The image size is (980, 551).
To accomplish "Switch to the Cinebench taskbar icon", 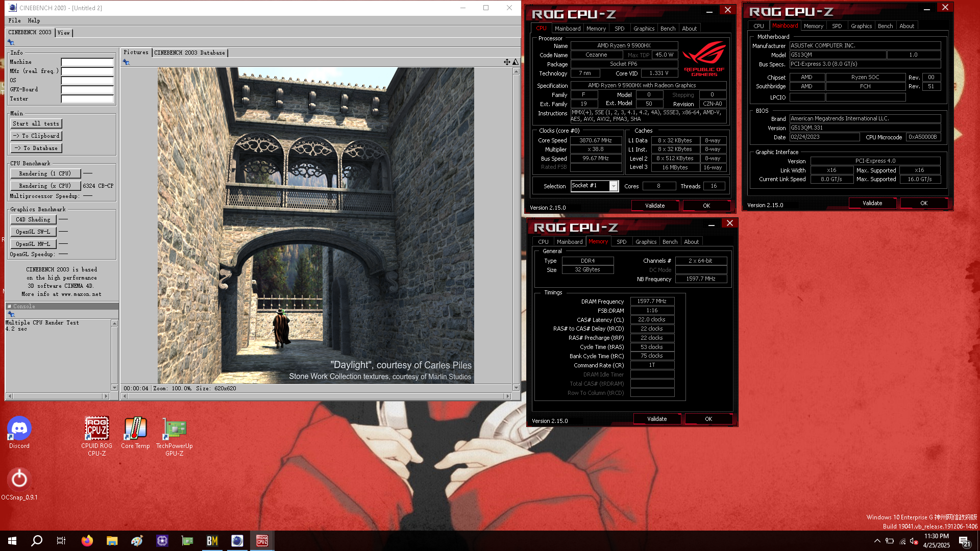I will 237,541.
